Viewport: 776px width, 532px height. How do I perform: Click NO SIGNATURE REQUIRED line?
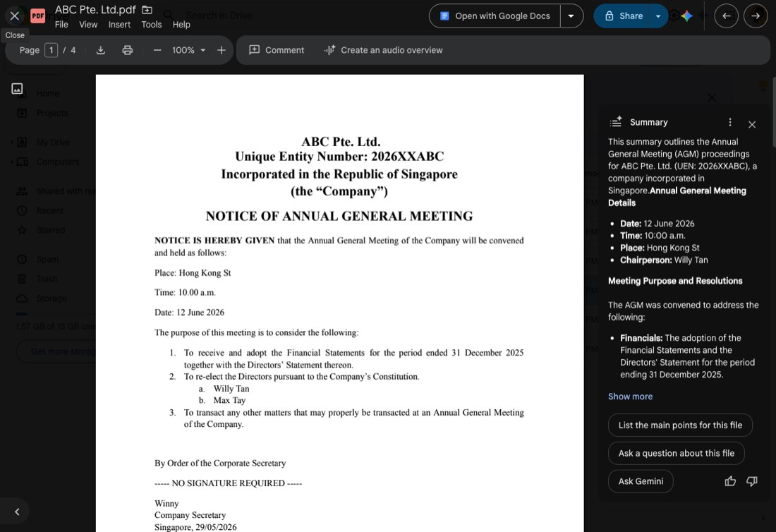click(228, 483)
